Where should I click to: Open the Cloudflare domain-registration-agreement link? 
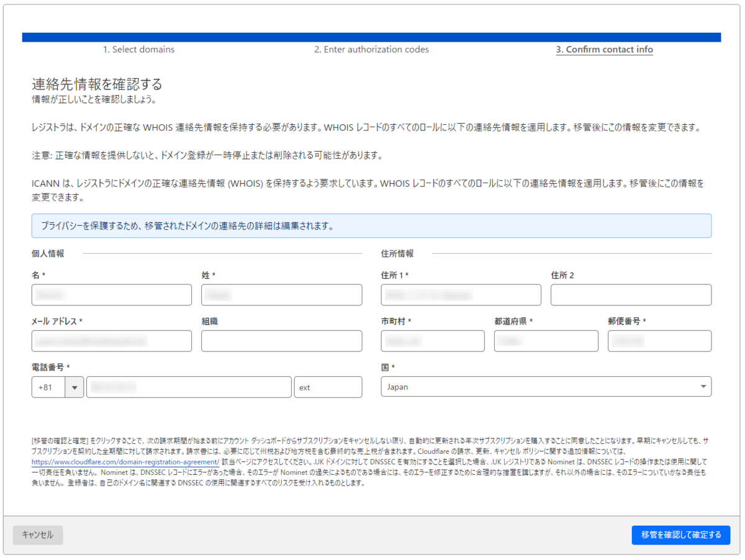125,463
